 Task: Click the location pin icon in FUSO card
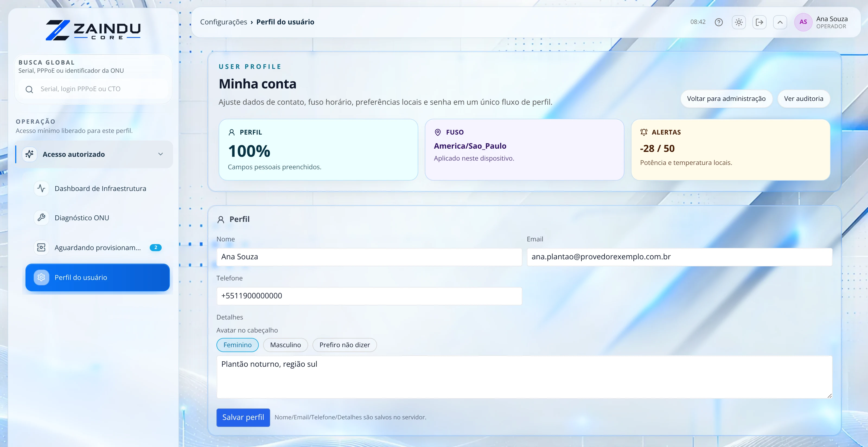pyautogui.click(x=438, y=132)
